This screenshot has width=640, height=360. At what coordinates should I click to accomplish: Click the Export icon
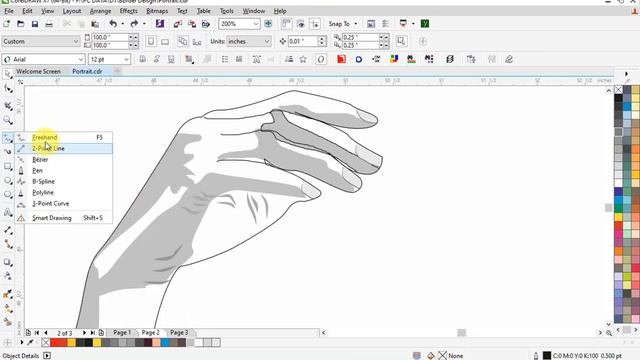[x=192, y=24]
